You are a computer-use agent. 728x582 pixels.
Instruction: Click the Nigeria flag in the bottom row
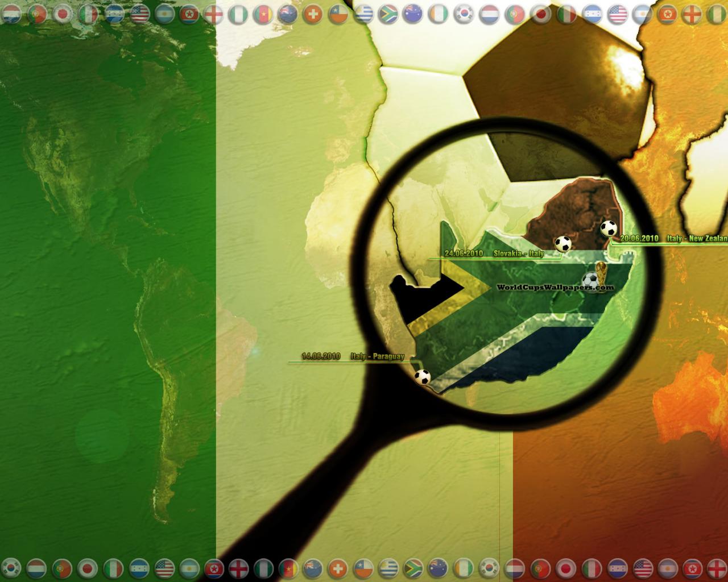263,567
